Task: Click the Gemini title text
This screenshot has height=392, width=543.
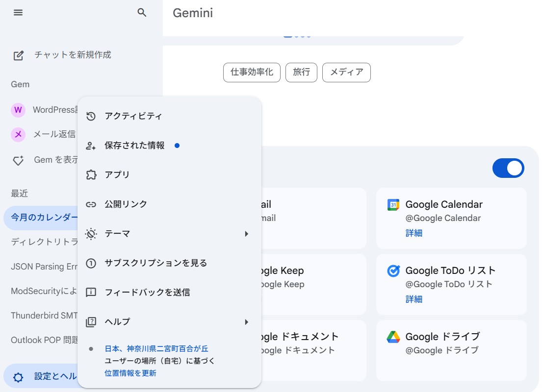Action: (x=193, y=13)
